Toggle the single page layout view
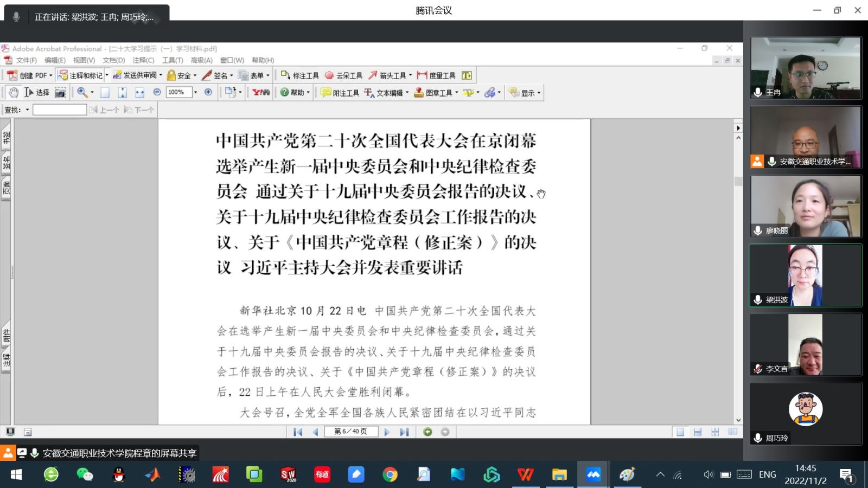This screenshot has height=488, width=868. coord(680,432)
